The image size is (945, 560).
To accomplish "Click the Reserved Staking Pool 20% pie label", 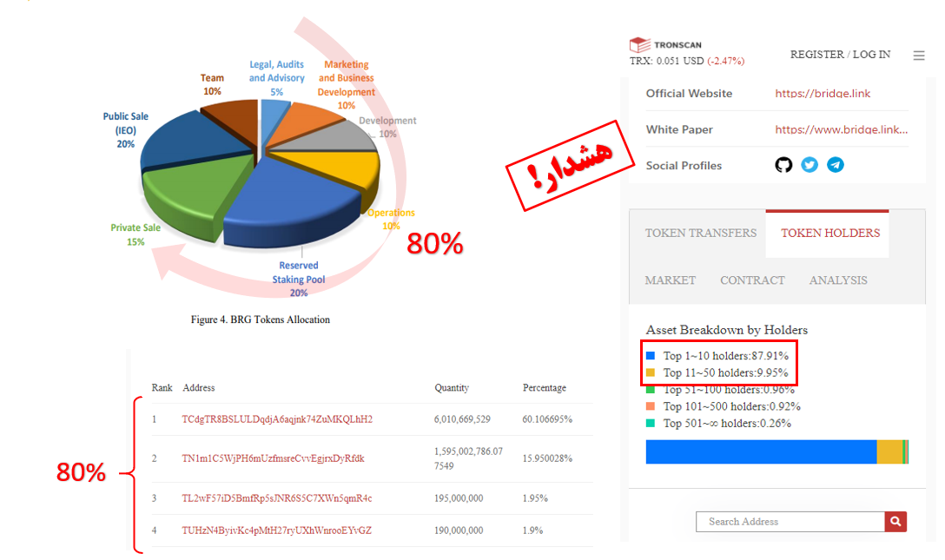I will [298, 280].
